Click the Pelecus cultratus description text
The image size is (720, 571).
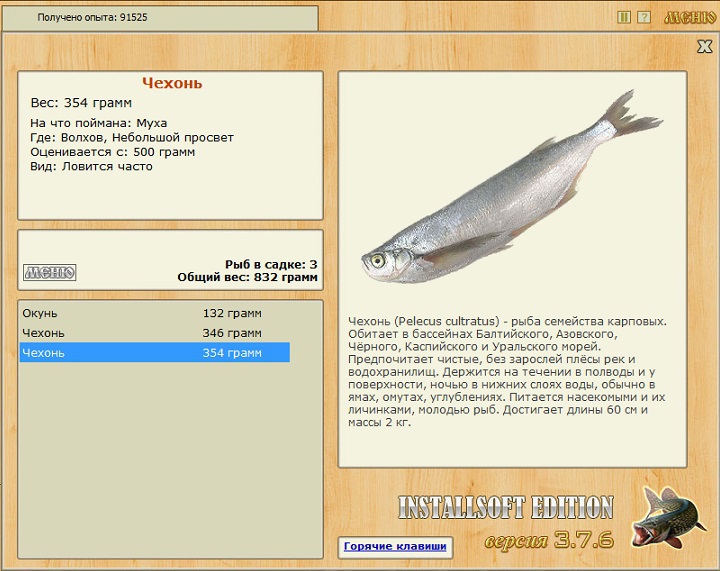click(507, 371)
